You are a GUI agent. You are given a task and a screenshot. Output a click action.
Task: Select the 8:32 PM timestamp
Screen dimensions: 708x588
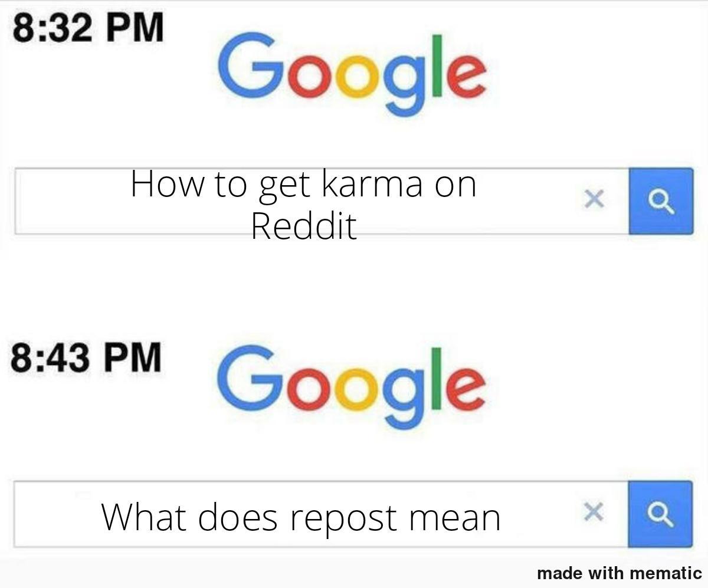88,28
